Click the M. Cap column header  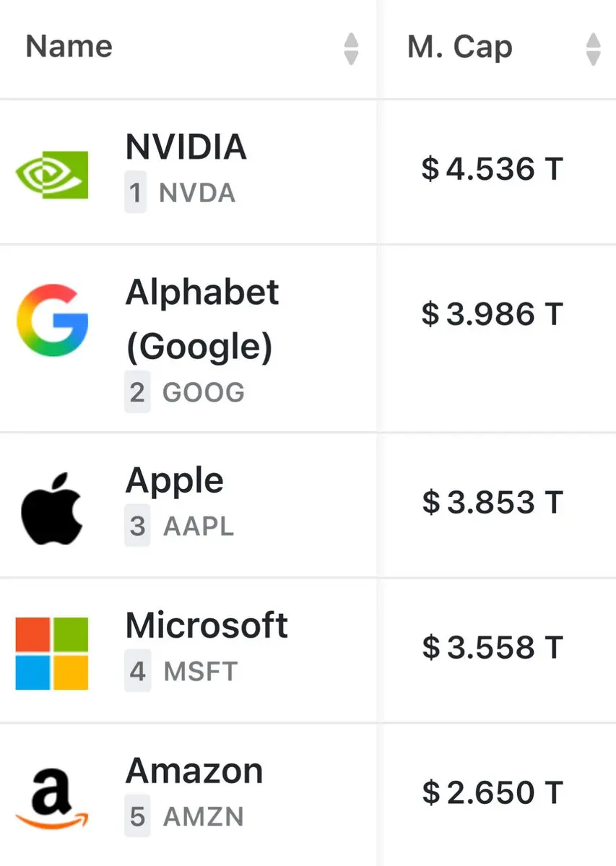point(460,48)
